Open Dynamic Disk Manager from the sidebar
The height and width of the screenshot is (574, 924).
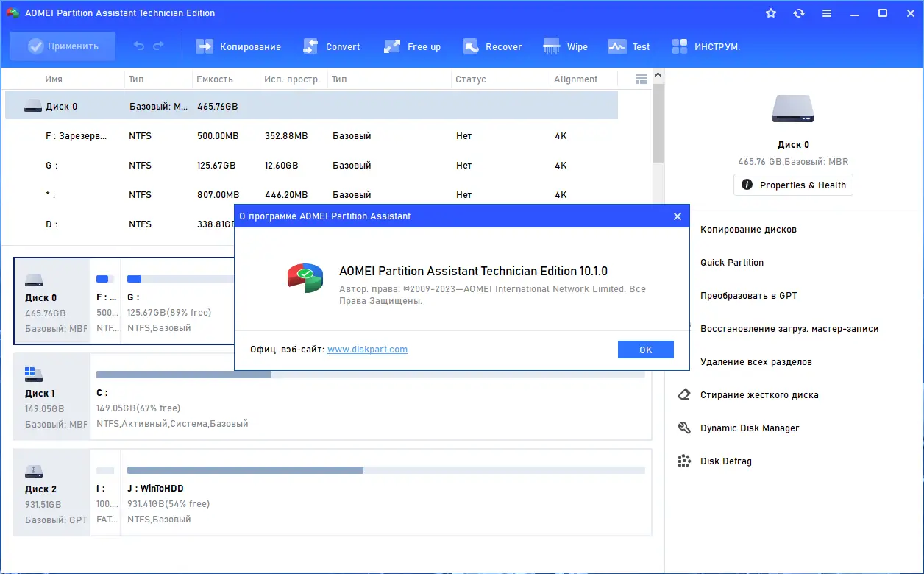(x=747, y=428)
